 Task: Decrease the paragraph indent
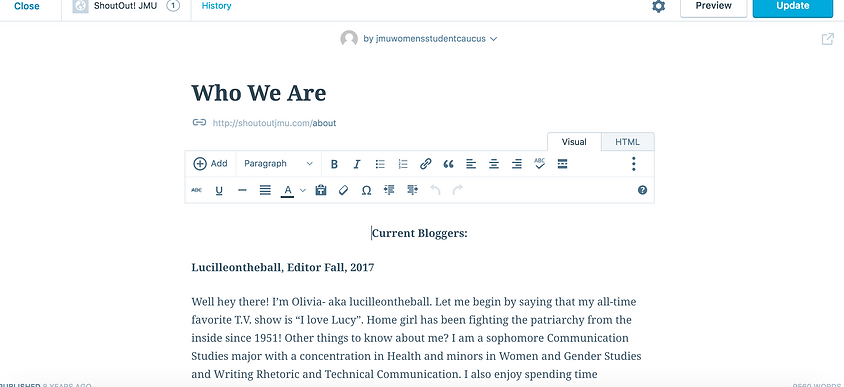pos(389,190)
